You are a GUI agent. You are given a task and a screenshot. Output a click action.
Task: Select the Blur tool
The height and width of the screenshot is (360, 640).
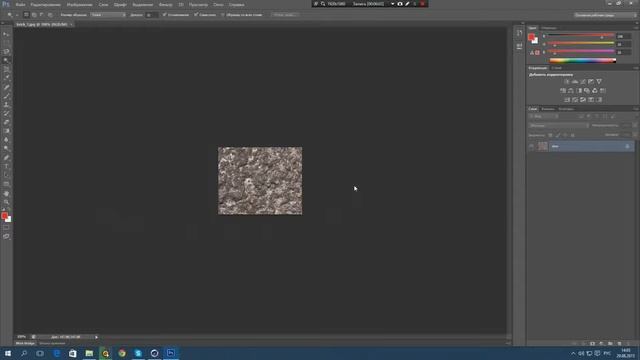pyautogui.click(x=6, y=140)
